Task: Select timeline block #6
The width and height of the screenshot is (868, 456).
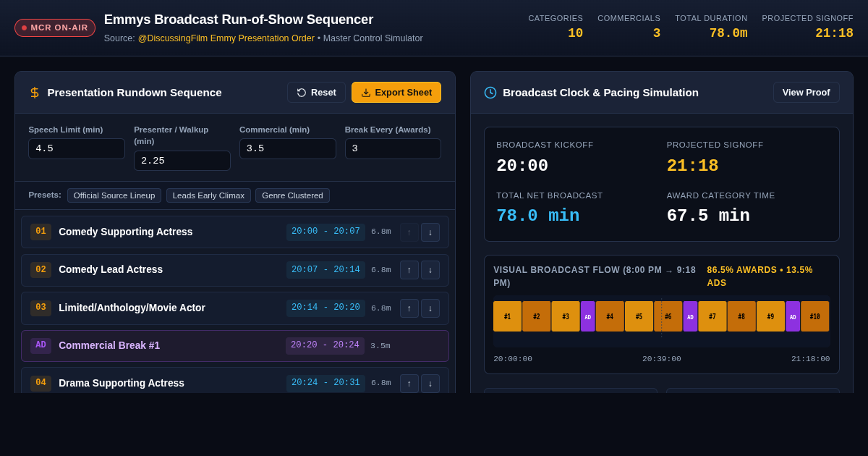Action: pyautogui.click(x=668, y=316)
